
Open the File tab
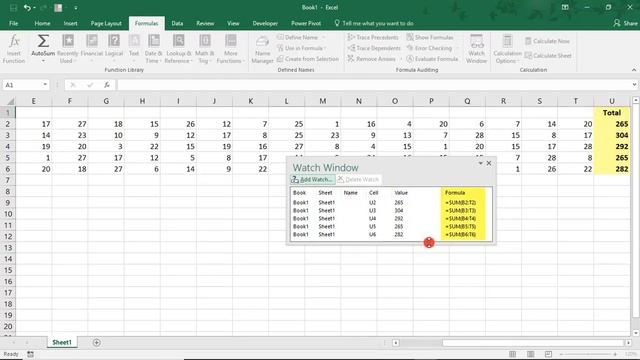tap(13, 23)
